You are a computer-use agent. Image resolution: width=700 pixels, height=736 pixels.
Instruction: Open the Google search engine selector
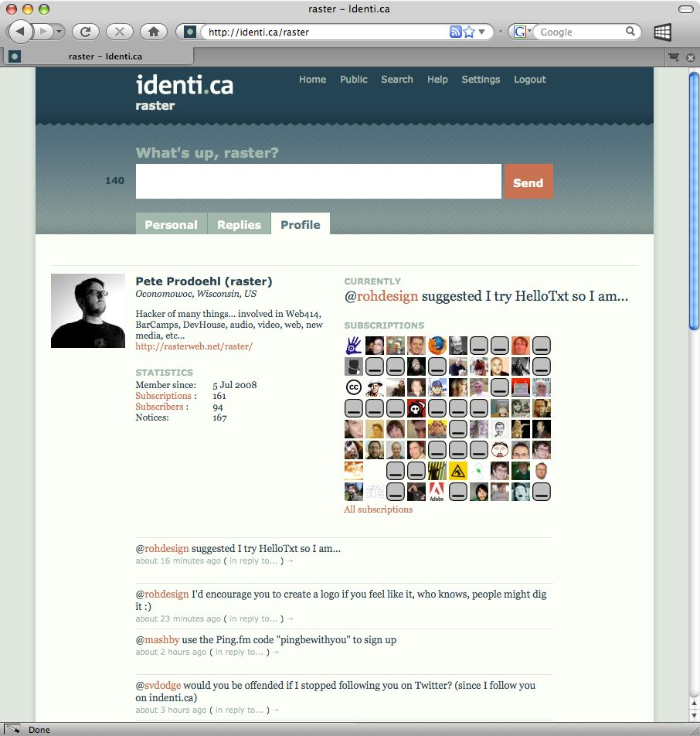(522, 32)
